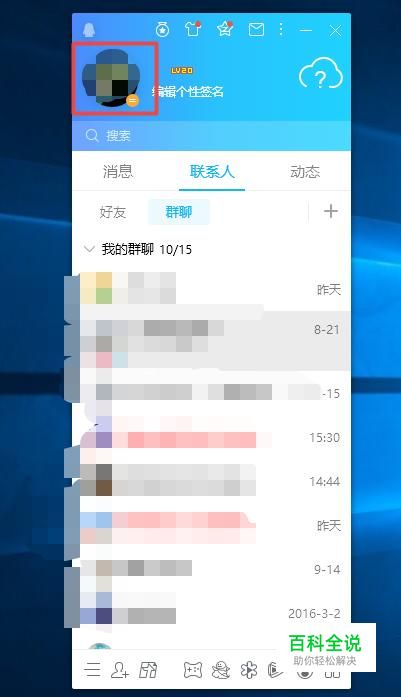Open the T-shirt appearance icon
The height and width of the screenshot is (697, 401).
click(193, 29)
